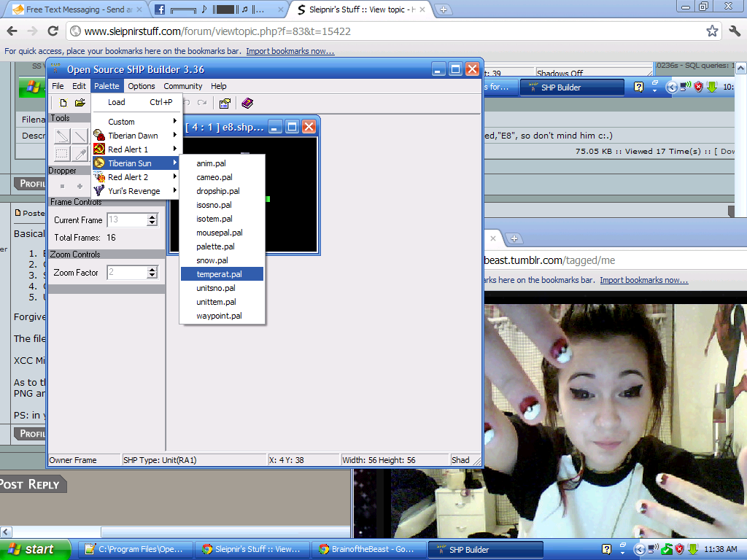Image resolution: width=747 pixels, height=560 pixels.
Task: Open the Options menu
Action: coord(142,86)
